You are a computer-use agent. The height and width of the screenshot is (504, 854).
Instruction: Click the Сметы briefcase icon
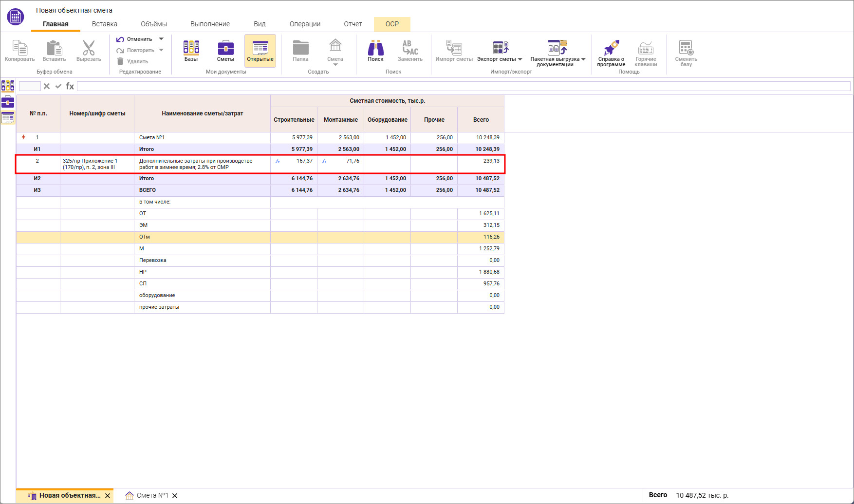click(x=225, y=51)
